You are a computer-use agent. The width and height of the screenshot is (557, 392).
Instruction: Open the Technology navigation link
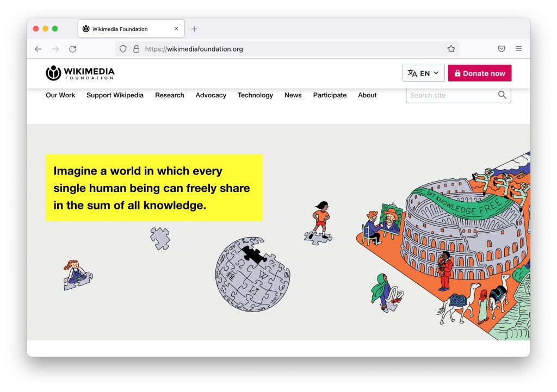pos(255,95)
